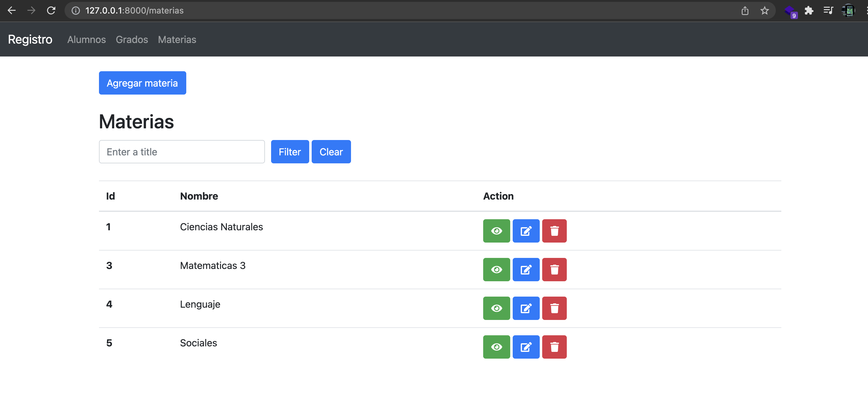Click the share page icon in address bar
This screenshot has height=401, width=868.
point(745,10)
